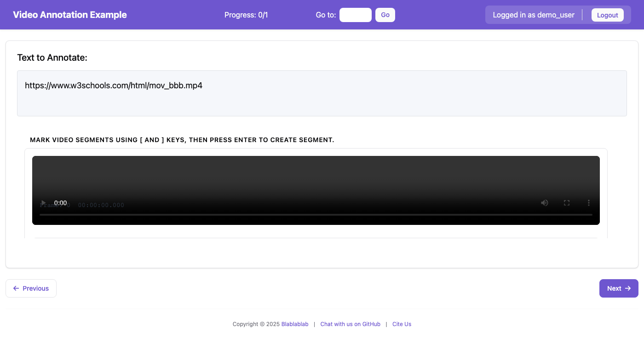Play the video with the play icon
The width and height of the screenshot is (644, 350).
(x=43, y=203)
